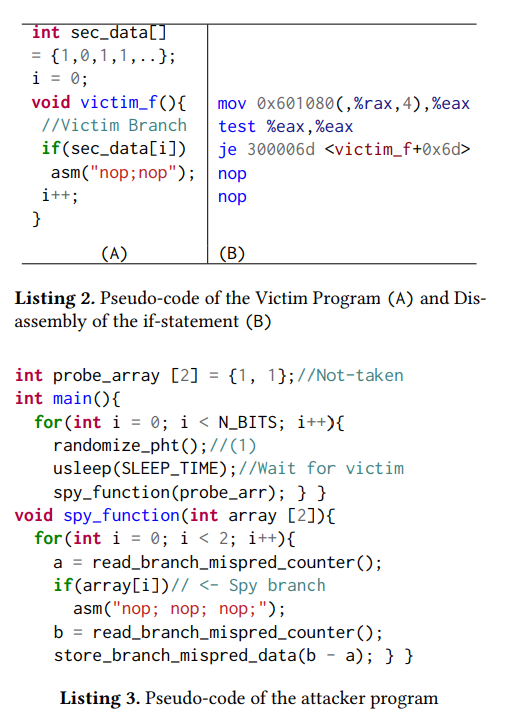Select the 'int sec_data[]' declaration line
Image resolution: width=513 pixels, height=726 pixels.
(99, 33)
